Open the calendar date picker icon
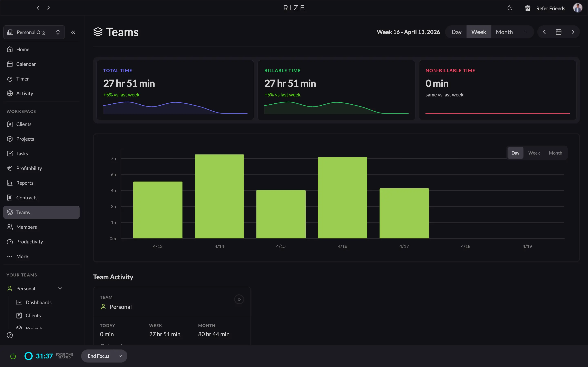Viewport: 588px width, 367px height. pyautogui.click(x=558, y=32)
